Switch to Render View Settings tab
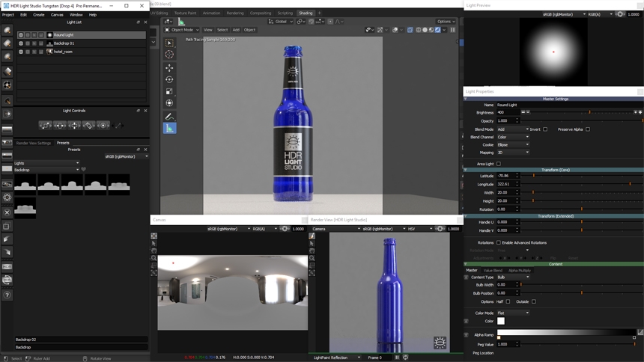This screenshot has height=362, width=644. (x=33, y=143)
